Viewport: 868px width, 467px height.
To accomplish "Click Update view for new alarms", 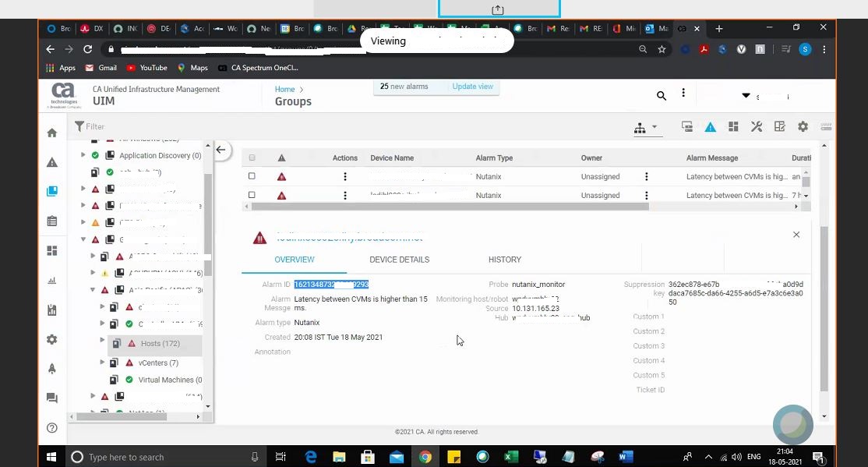I will tap(472, 87).
